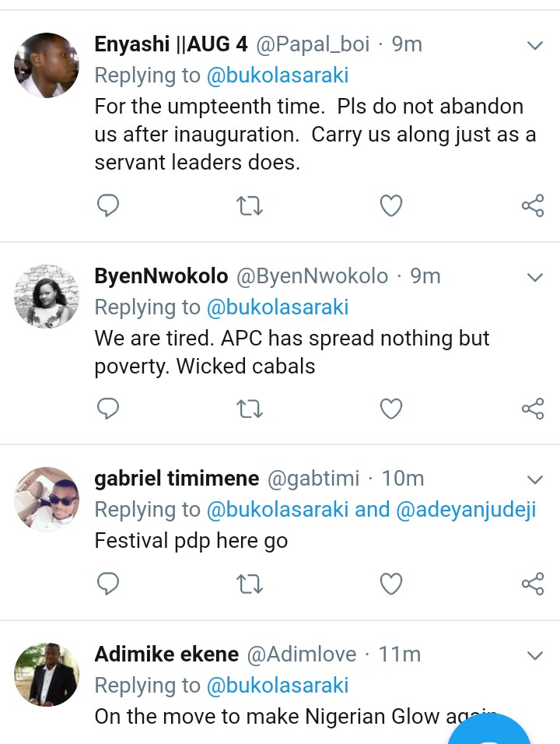The height and width of the screenshot is (744, 560).
Task: Expand the options arrow on ByenNwokolo's tweet
Action: click(535, 277)
